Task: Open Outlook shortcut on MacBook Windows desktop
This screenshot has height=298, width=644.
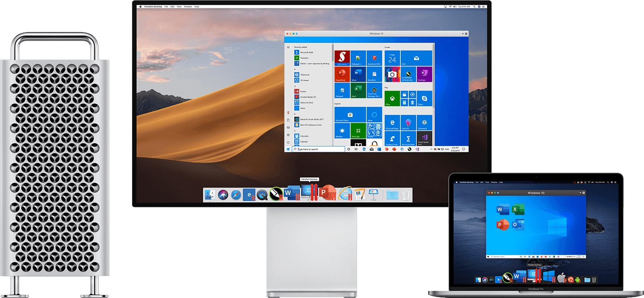Action: [518, 225]
